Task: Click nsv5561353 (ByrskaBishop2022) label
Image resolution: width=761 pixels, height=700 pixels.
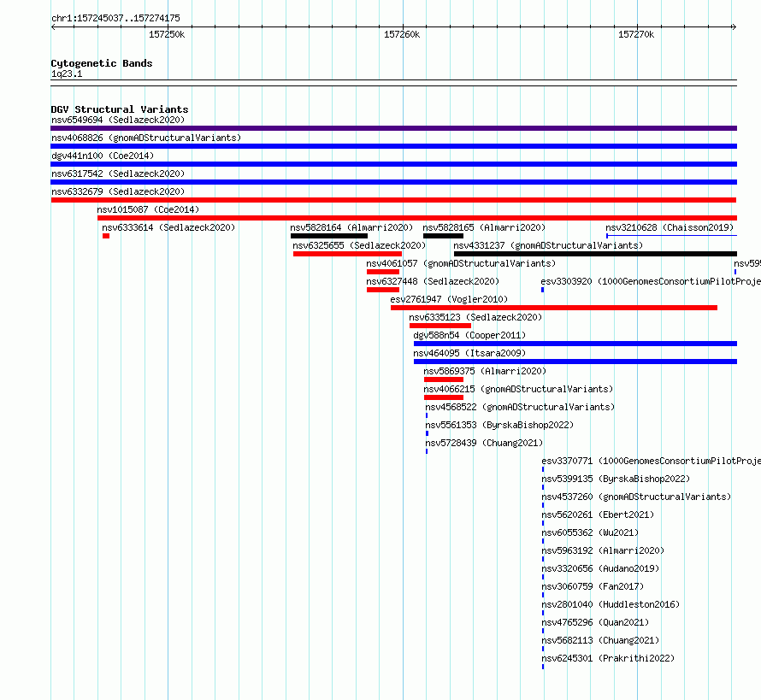Action: point(499,425)
